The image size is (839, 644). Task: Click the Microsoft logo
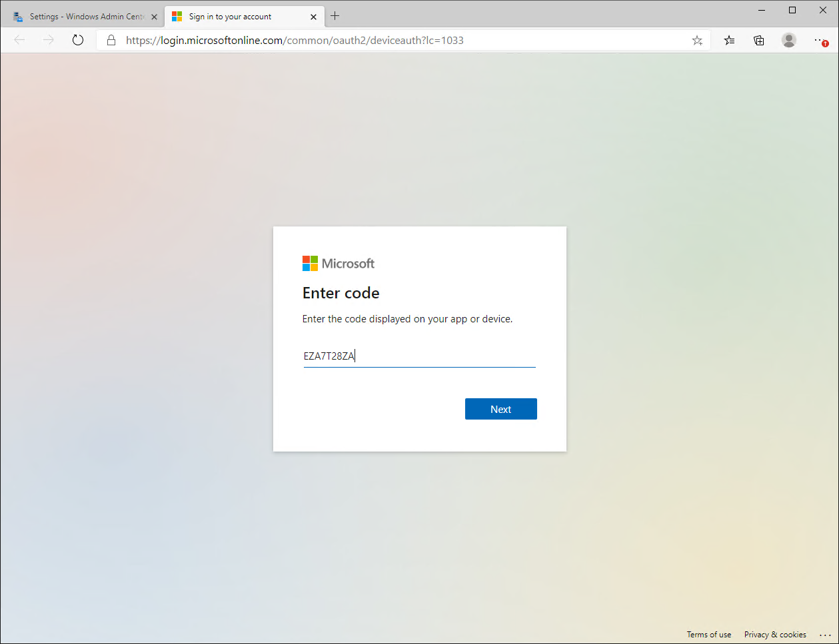point(339,264)
